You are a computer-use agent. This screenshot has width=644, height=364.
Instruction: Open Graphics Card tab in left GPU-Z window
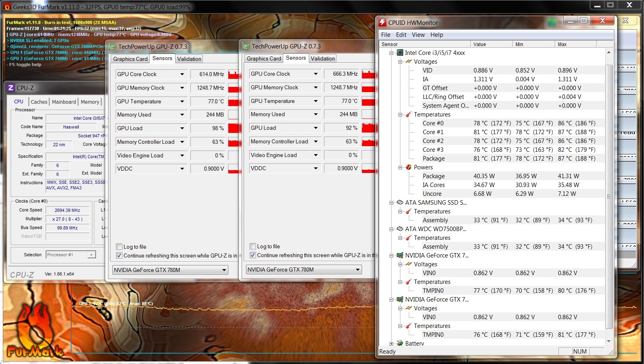click(x=130, y=59)
